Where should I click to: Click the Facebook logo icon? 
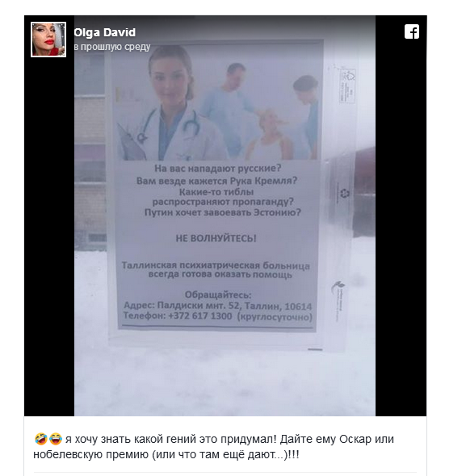[412, 31]
